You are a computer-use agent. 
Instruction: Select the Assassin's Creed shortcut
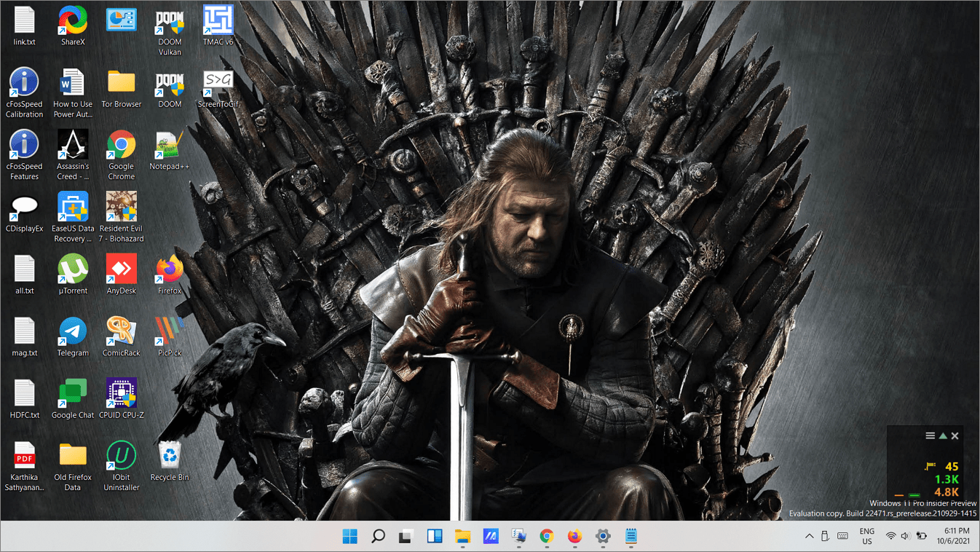73,156
